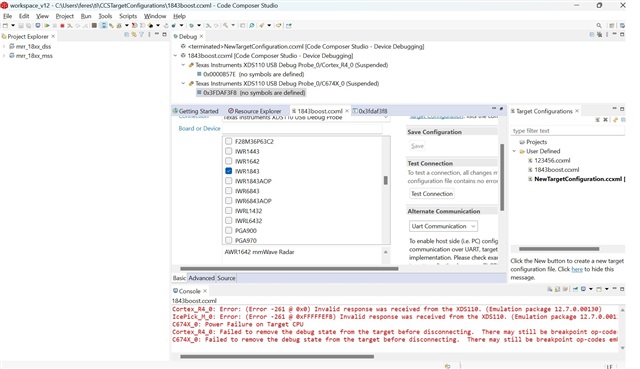Switch to the 0x3fdaf3f8 tab
Screen dimensions: 640x369
point(370,111)
